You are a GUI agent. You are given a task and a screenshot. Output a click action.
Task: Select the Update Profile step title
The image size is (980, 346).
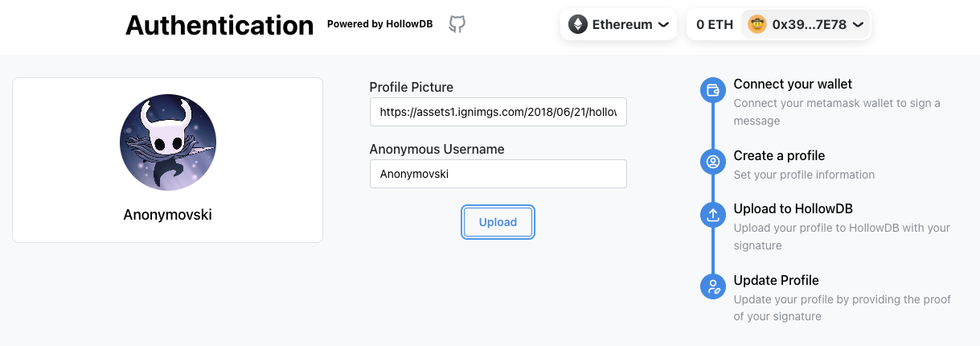[x=776, y=280]
